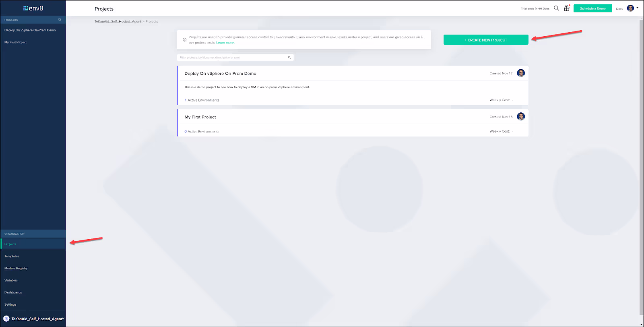Click the page vertical scrollbar
644x327 pixels.
641,167
